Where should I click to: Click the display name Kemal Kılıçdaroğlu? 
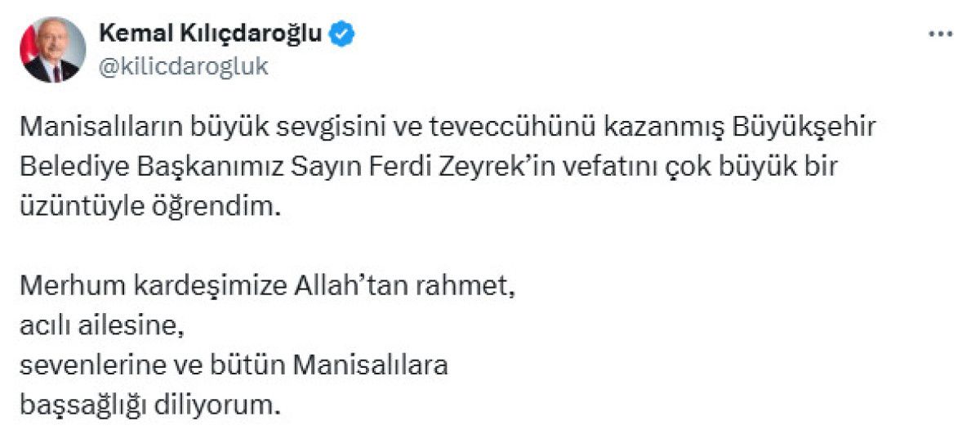[211, 34]
